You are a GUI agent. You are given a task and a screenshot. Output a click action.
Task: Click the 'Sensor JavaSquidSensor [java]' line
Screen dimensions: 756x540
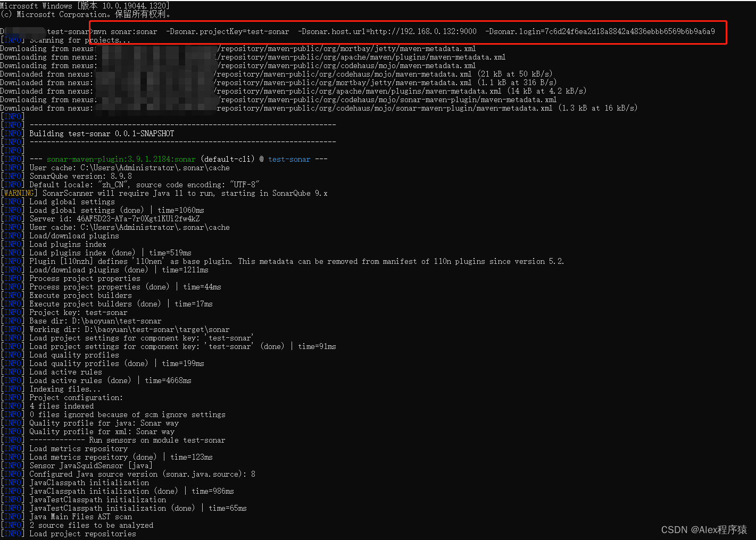click(x=77, y=466)
